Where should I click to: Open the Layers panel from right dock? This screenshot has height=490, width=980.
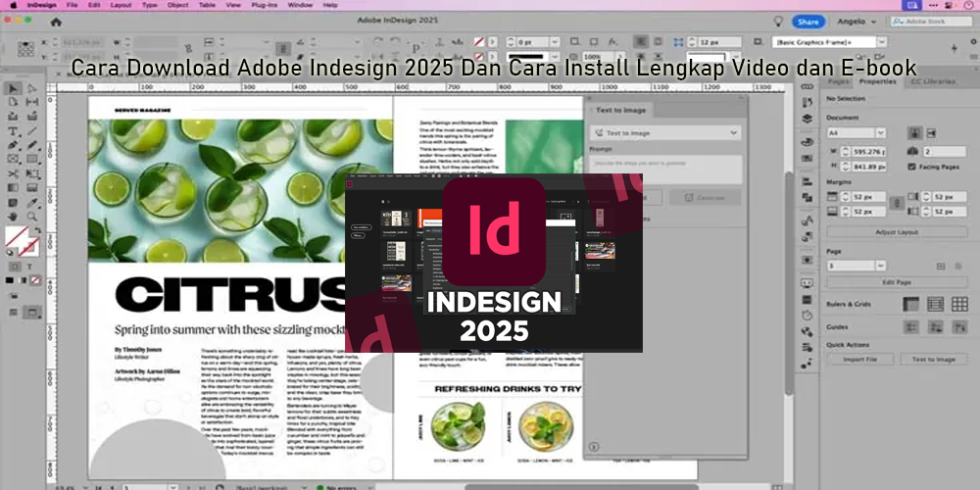pyautogui.click(x=807, y=119)
